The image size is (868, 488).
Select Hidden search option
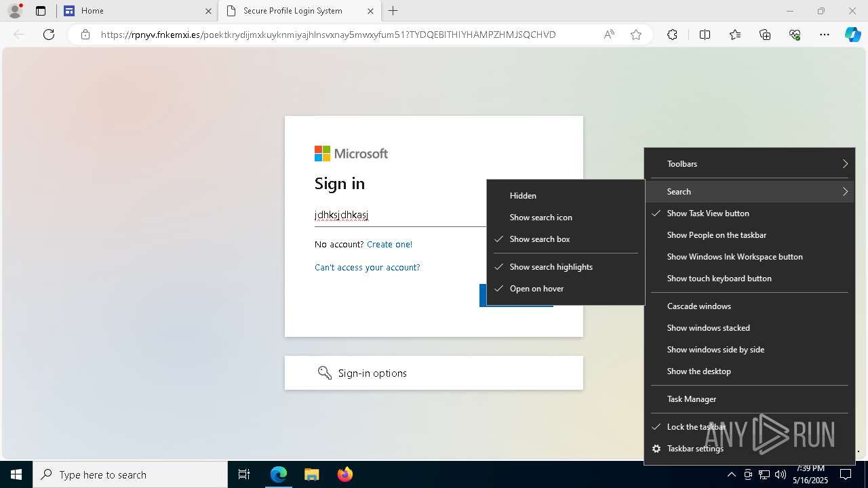(x=566, y=196)
